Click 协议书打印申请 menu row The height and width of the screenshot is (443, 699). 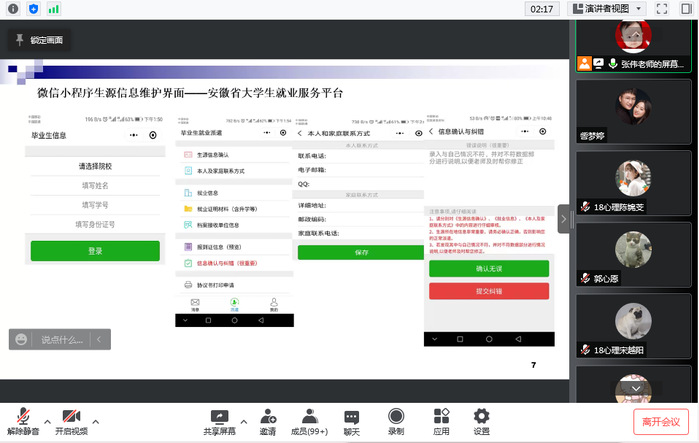tap(234, 285)
